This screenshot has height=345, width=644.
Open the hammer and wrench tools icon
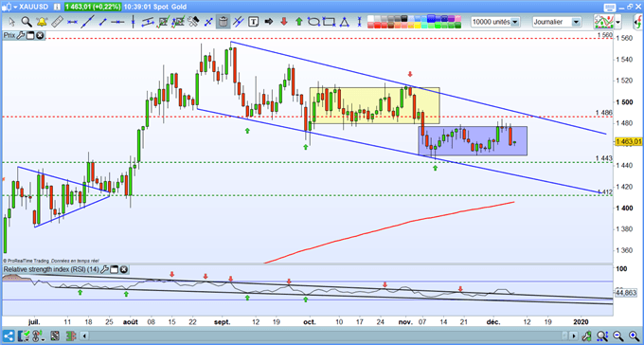193,22
